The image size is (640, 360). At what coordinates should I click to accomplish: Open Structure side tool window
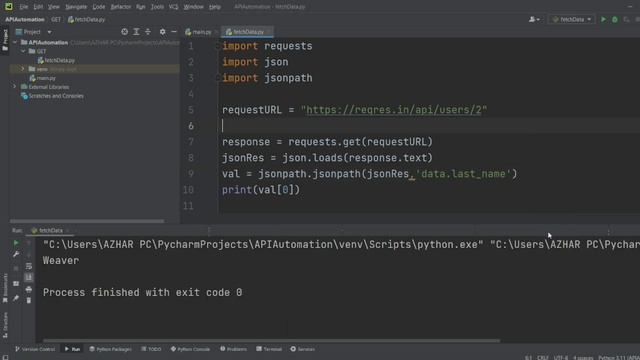point(5,325)
